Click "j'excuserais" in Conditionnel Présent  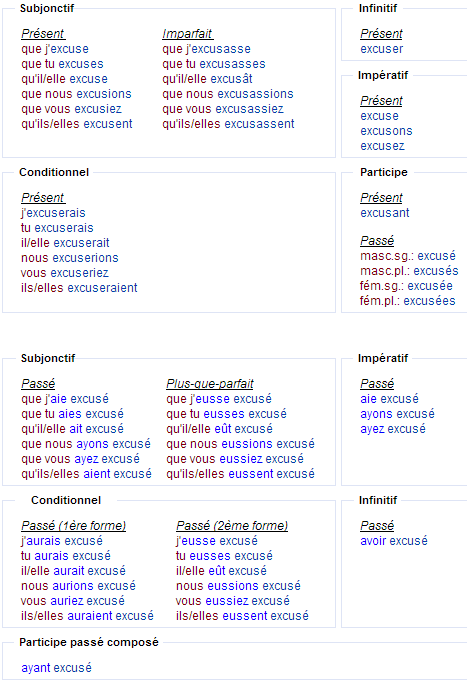pyautogui.click(x=53, y=213)
